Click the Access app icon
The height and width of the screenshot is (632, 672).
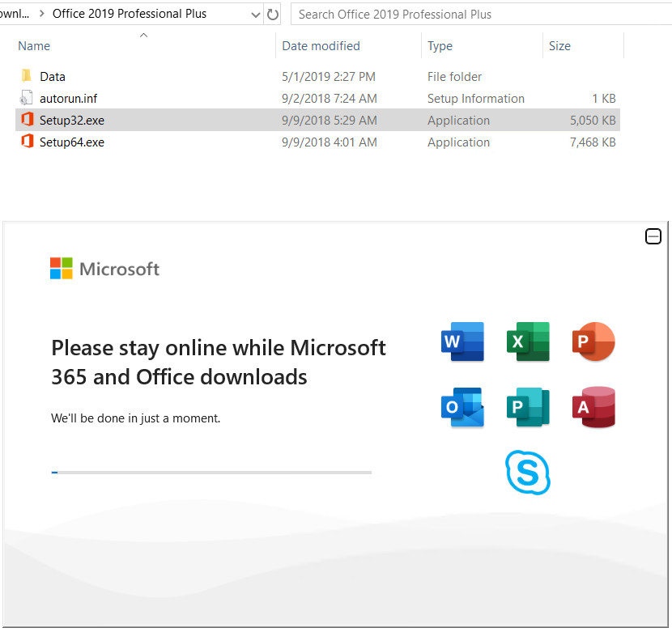click(593, 407)
